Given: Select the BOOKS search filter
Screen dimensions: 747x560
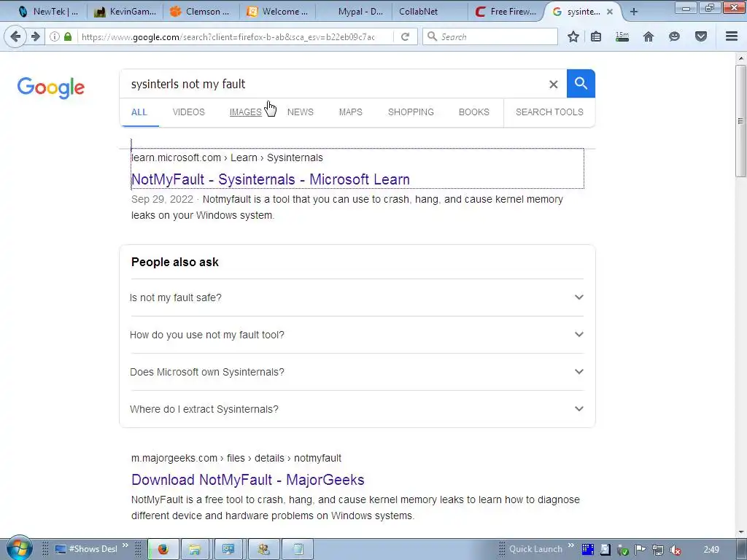Looking at the screenshot, I should click(474, 112).
